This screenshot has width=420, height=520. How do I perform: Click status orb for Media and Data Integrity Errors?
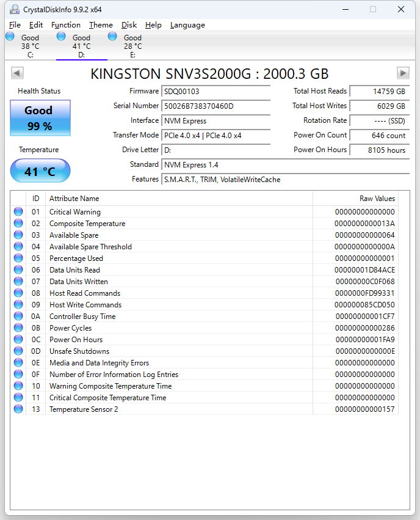[x=18, y=362]
